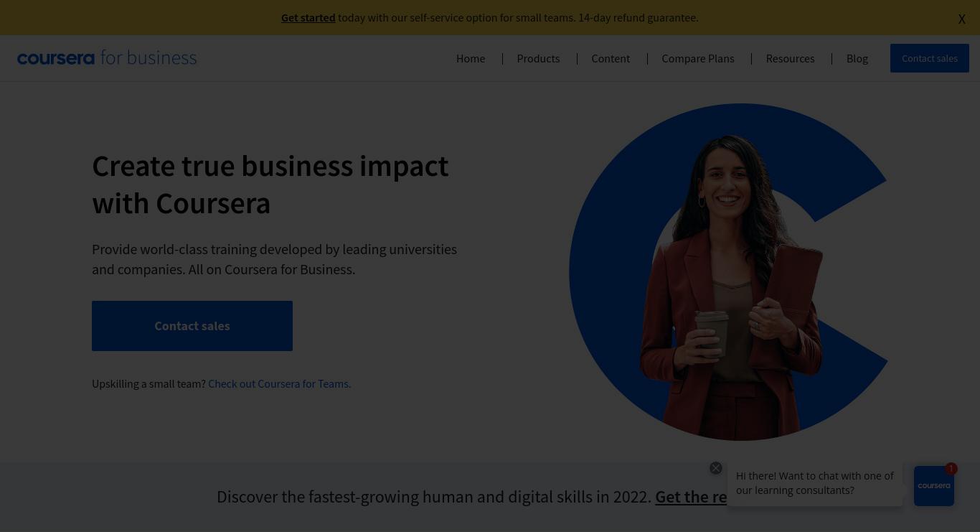Image resolution: width=980 pixels, height=532 pixels.
Task: Follow the Get started banner link
Action: pos(308,17)
